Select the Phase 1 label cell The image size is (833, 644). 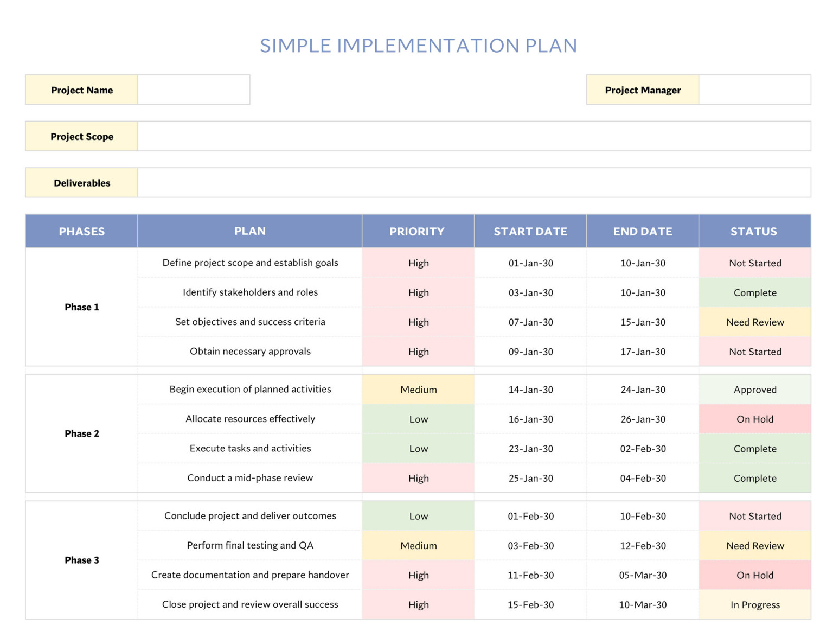click(x=81, y=307)
